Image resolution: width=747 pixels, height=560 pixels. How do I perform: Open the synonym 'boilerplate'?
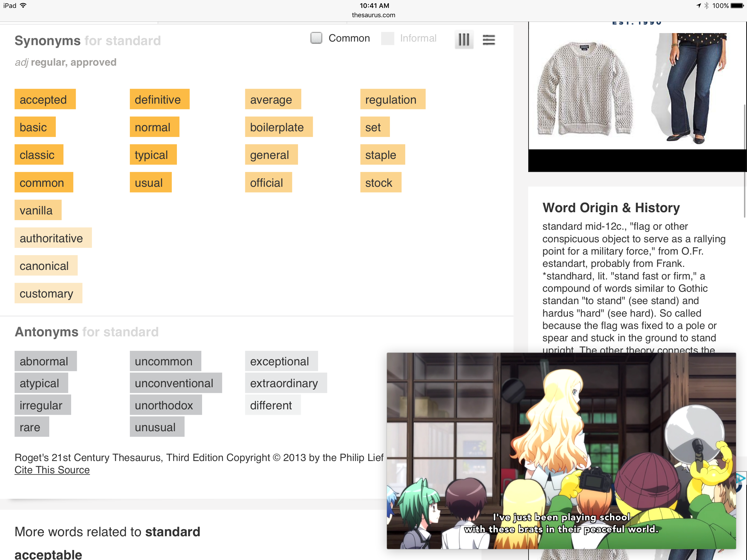pyautogui.click(x=279, y=127)
